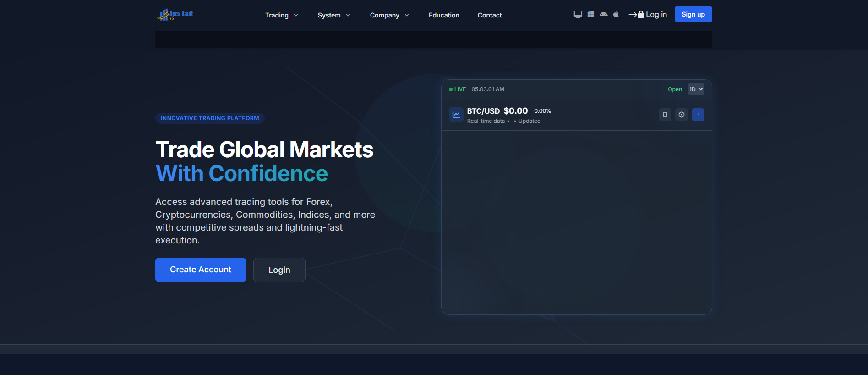Expand the Company menu
Viewport: 868px width, 375px height.
tap(390, 15)
